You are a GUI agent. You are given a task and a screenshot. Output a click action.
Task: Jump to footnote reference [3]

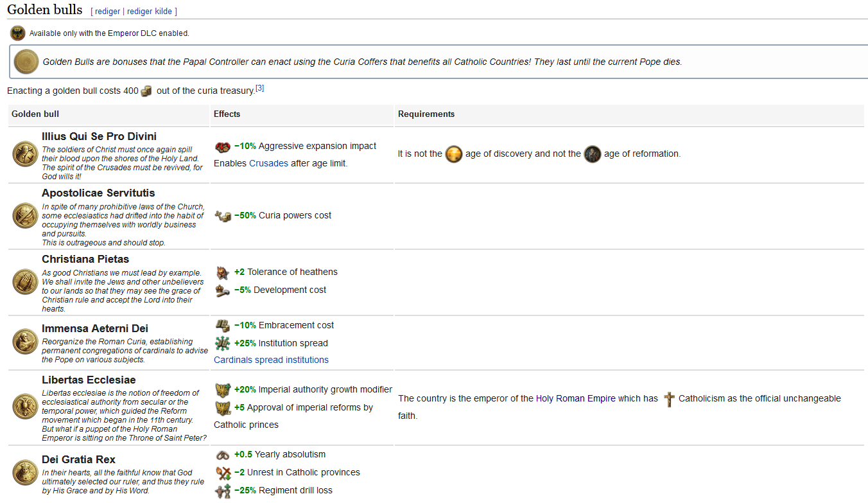coord(259,88)
